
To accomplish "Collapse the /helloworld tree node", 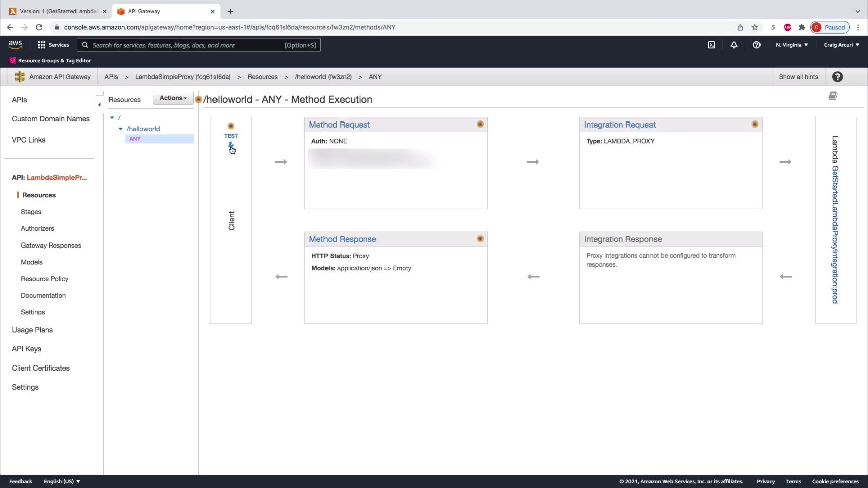I will (x=121, y=129).
